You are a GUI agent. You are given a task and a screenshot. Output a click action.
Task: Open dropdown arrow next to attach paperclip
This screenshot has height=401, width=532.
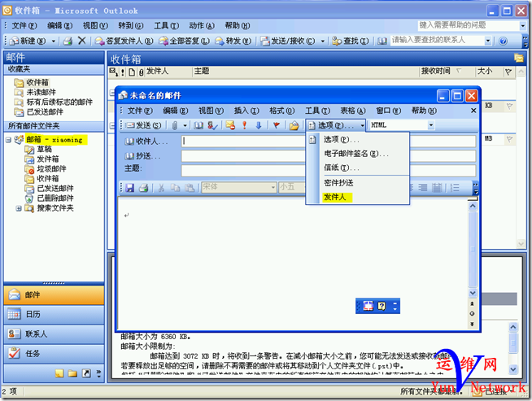point(185,125)
